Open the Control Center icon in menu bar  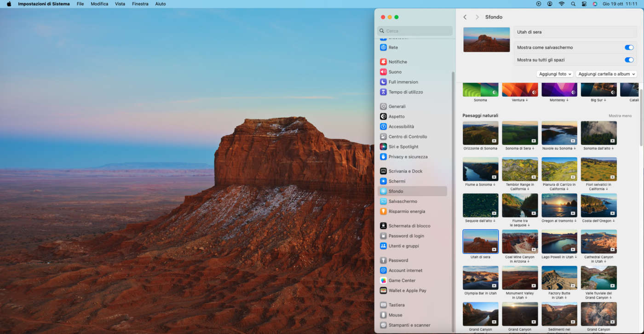point(584,4)
